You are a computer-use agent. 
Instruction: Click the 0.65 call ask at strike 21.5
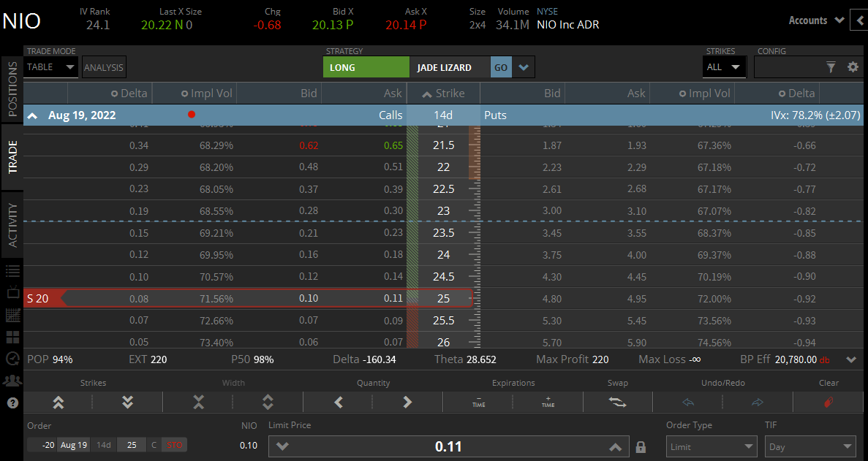pyautogui.click(x=394, y=146)
